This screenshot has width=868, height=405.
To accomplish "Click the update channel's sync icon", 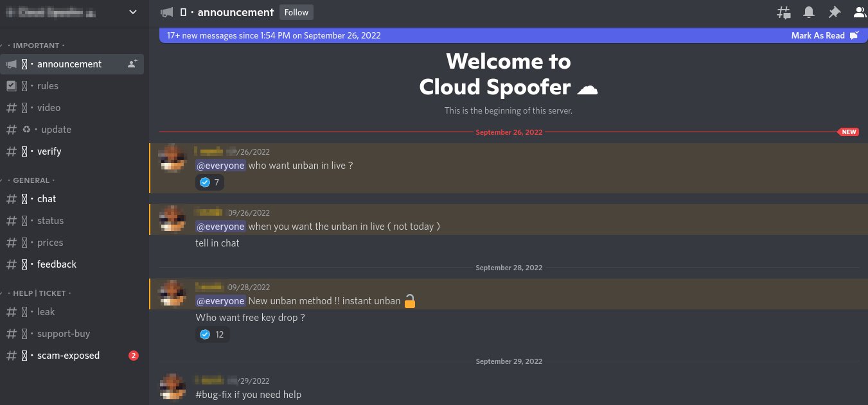I will click(x=25, y=129).
